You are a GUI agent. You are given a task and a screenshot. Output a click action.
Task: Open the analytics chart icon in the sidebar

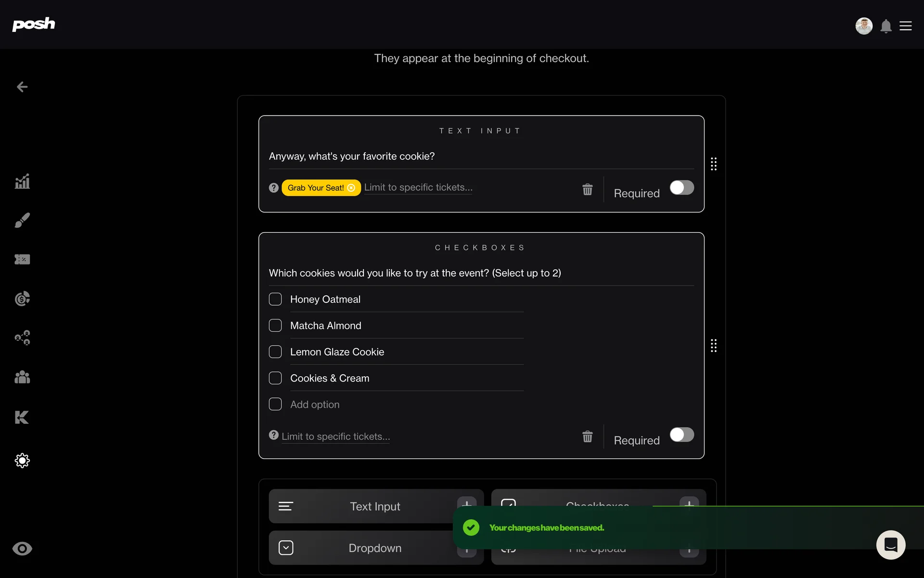click(22, 182)
